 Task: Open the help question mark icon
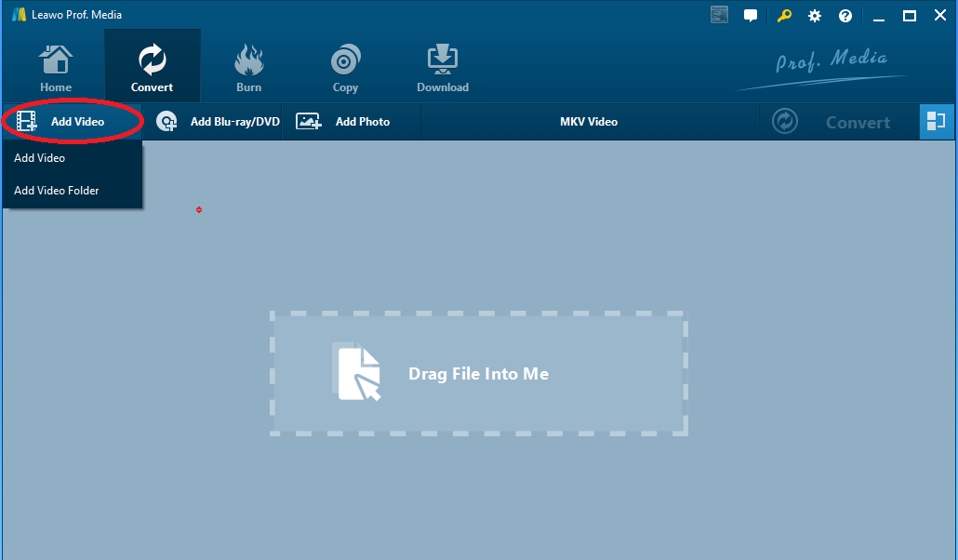[845, 16]
